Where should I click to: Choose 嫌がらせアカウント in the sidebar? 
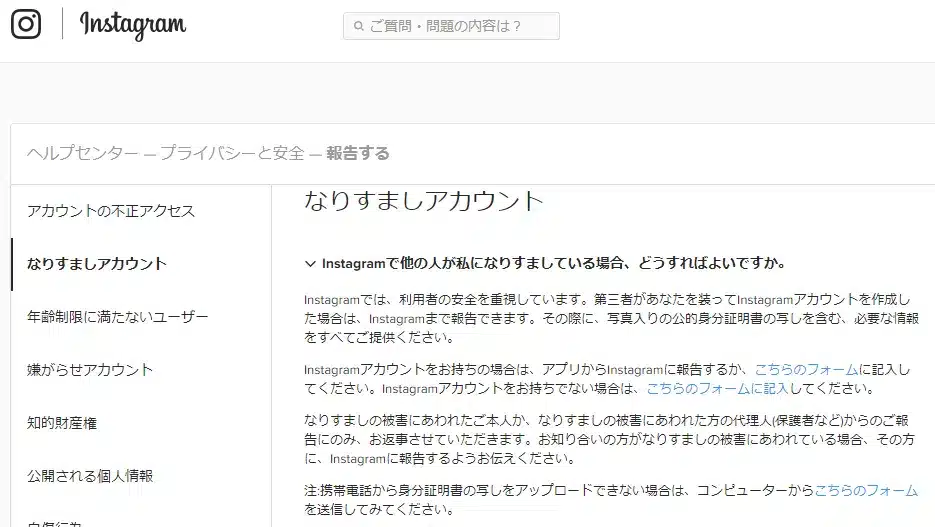coord(90,370)
